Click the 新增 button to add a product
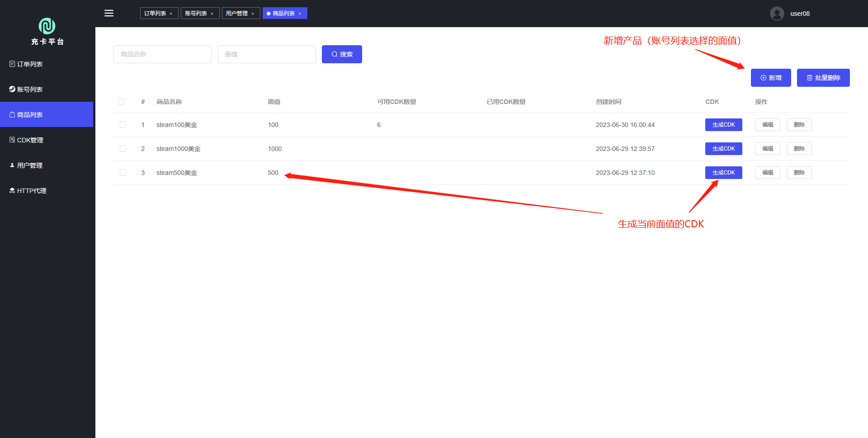The image size is (868, 438). (771, 78)
